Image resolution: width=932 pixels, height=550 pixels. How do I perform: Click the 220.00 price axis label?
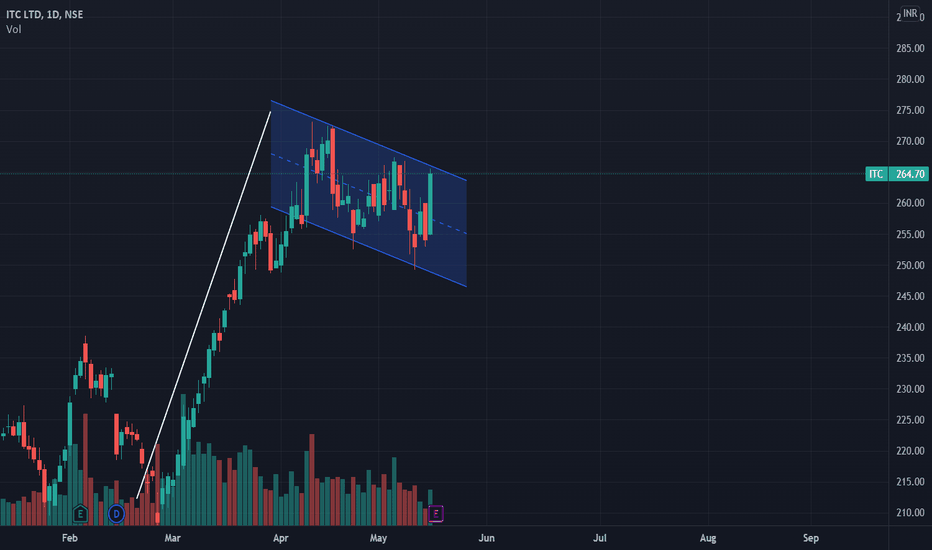click(x=910, y=451)
